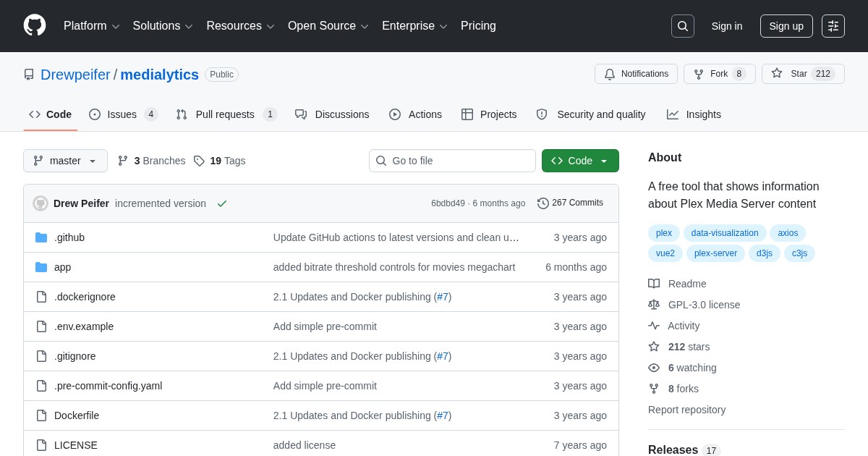Click the search magnifier icon in header
This screenshot has width=868, height=456.
683,26
